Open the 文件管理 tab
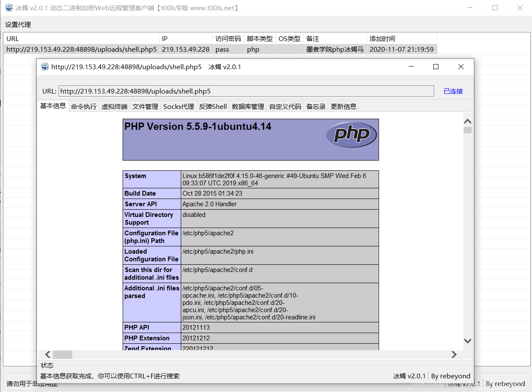Image resolution: width=532 pixels, height=392 pixels. click(x=145, y=106)
